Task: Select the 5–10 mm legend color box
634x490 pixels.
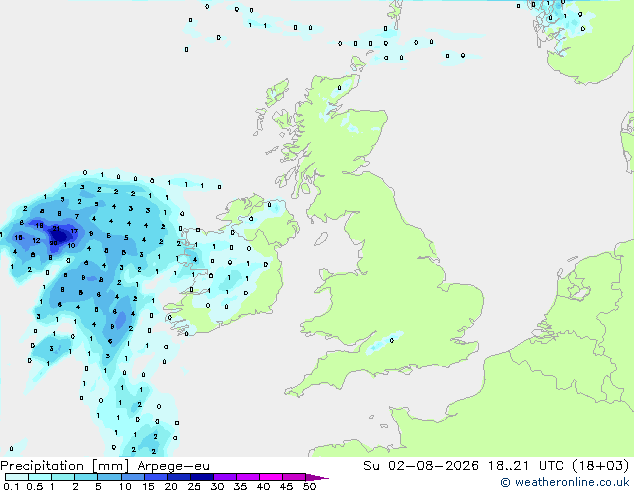Action: [x=109, y=477]
